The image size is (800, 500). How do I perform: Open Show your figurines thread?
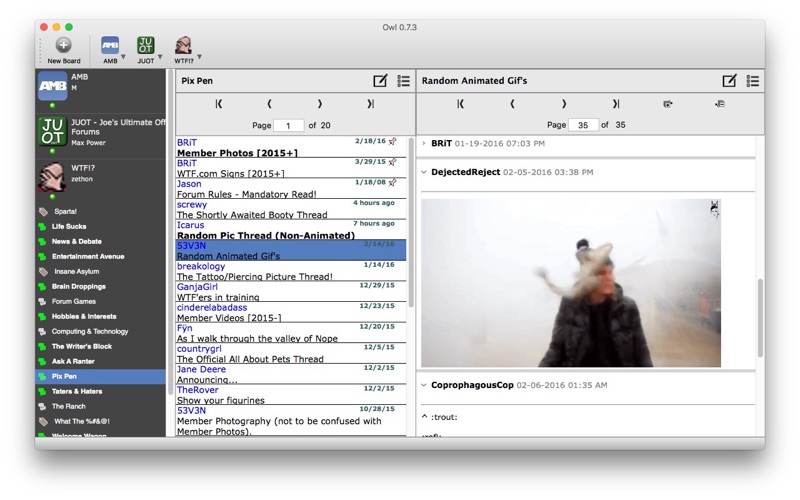pyautogui.click(x=291, y=395)
